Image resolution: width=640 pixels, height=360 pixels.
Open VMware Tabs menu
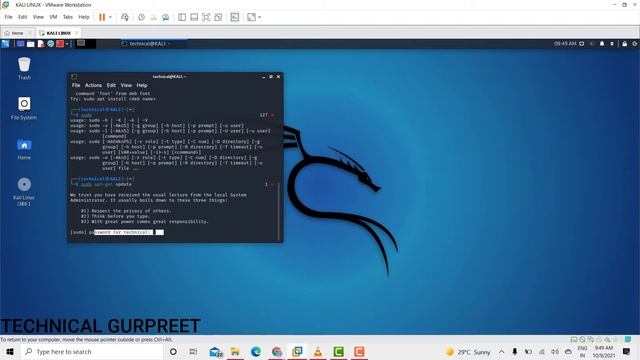click(x=68, y=17)
